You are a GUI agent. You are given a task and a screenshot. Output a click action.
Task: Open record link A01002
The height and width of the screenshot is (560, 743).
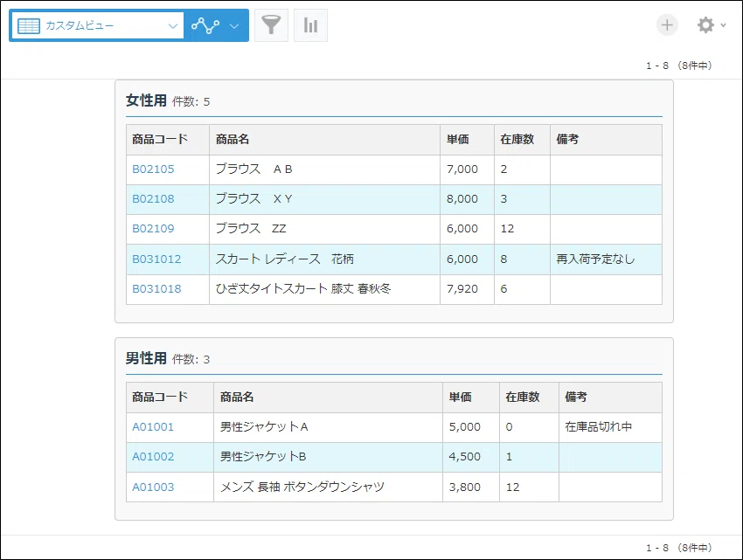pyautogui.click(x=153, y=457)
